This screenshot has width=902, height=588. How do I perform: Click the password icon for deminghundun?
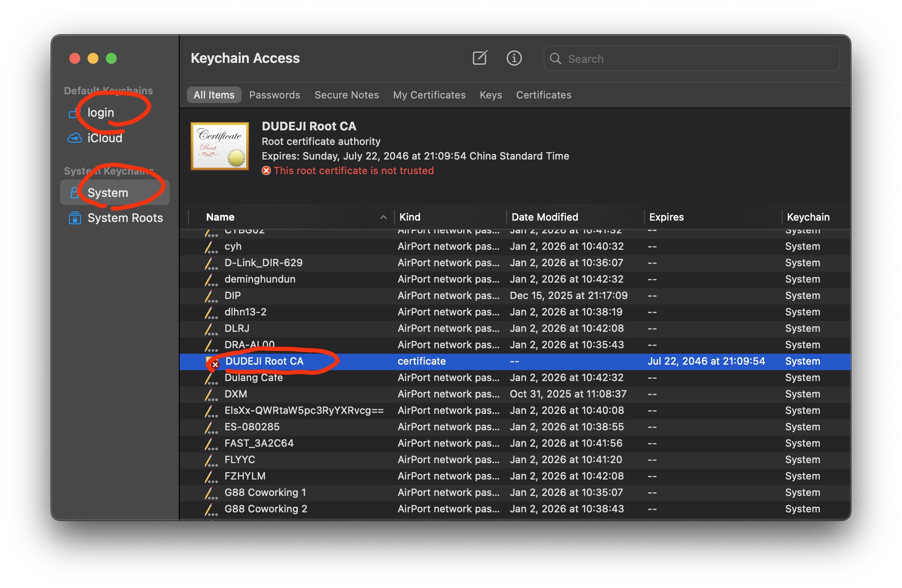[211, 279]
